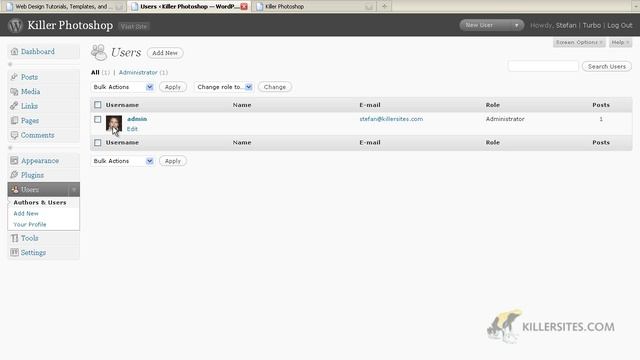Collapse the Users menu arrow
Image resolution: width=640 pixels, height=360 pixels.
pos(74,189)
